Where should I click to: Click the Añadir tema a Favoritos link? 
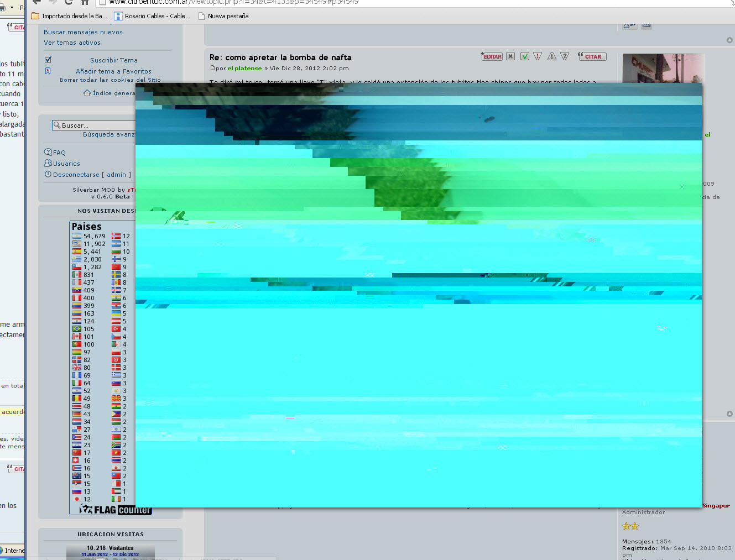click(113, 71)
